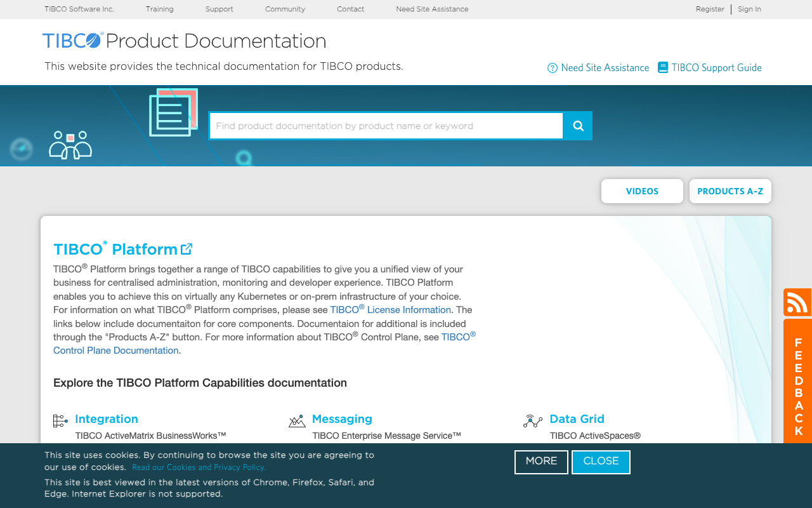
Task: Click the Sign In link
Action: 749,9
